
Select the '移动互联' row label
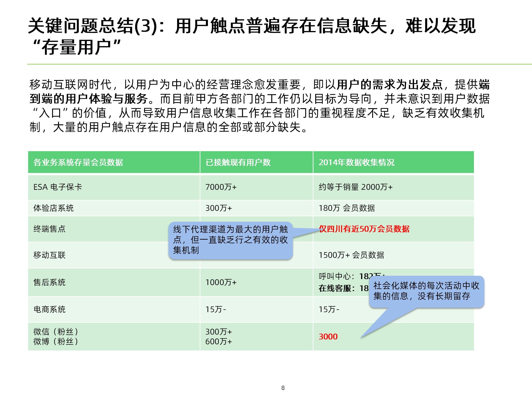click(x=49, y=255)
